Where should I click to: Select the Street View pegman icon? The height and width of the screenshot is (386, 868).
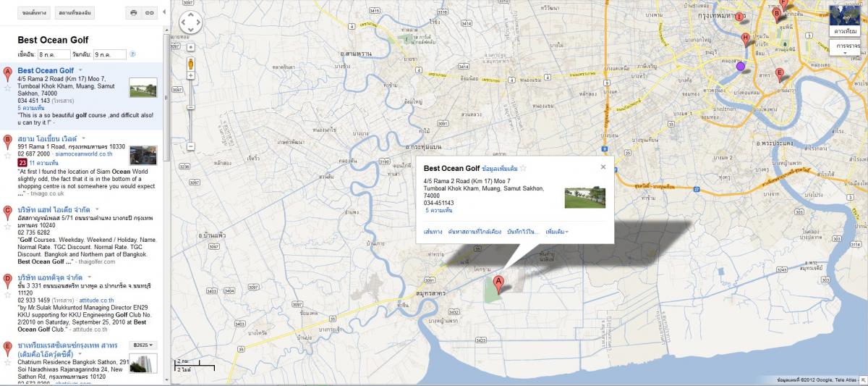coord(191,64)
